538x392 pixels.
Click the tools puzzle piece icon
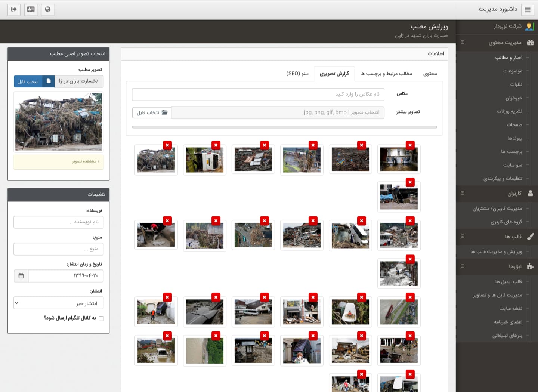(530, 266)
